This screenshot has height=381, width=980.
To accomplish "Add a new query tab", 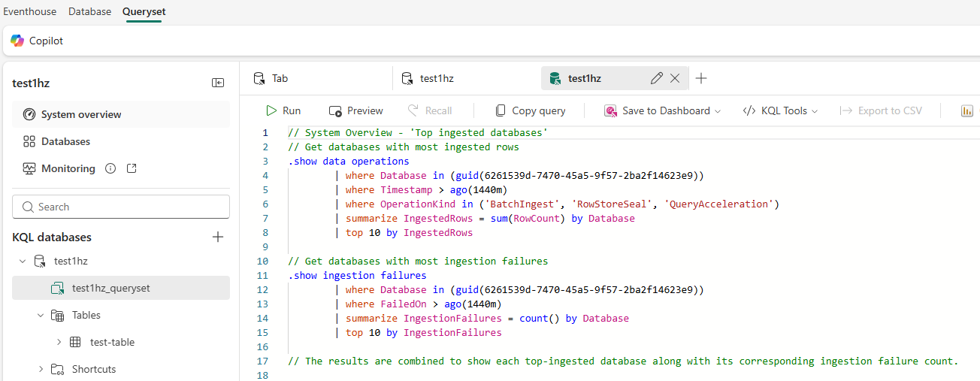I will pyautogui.click(x=701, y=78).
